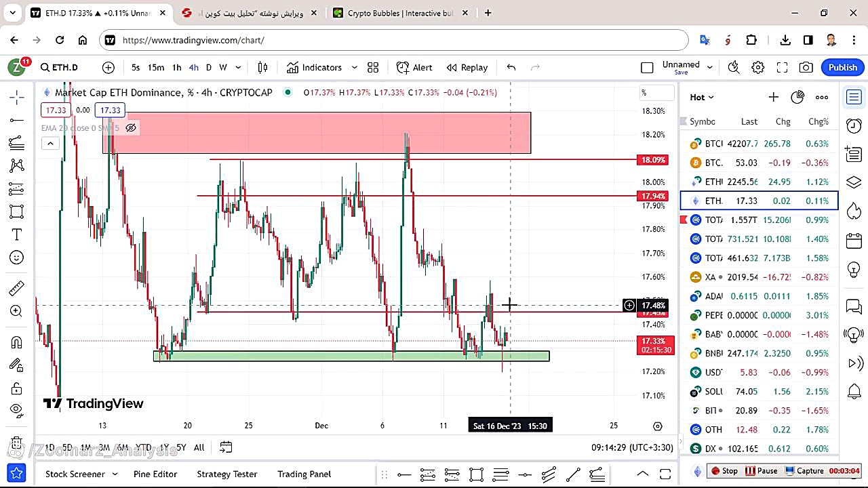
Task: Open chart settings gear
Action: click(758, 67)
